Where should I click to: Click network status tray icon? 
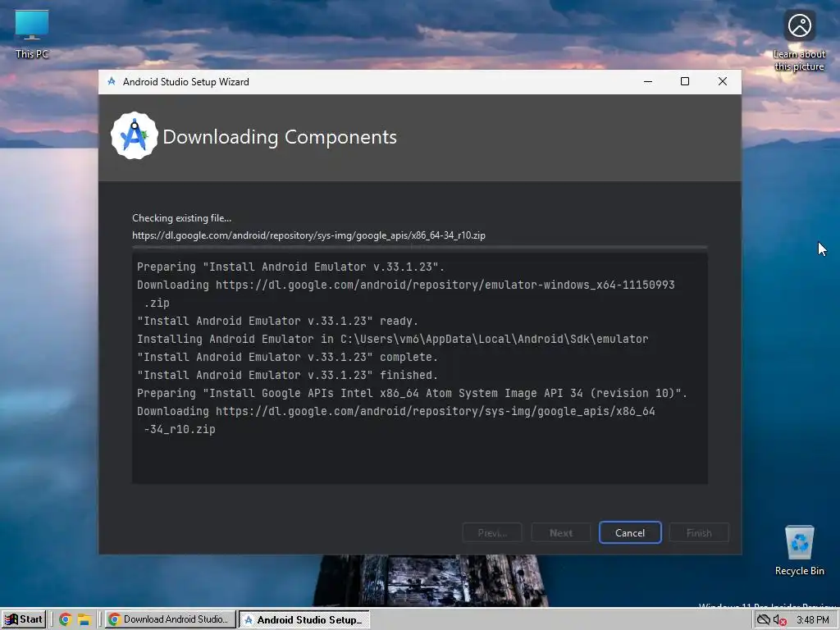tap(763, 620)
